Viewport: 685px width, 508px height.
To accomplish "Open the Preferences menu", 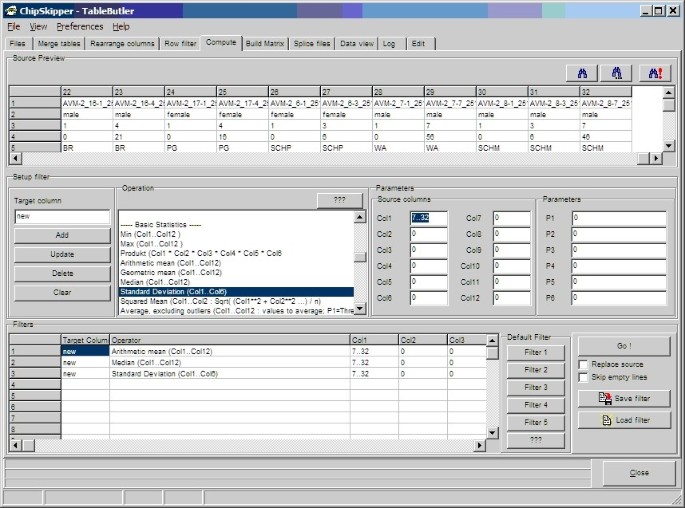I will point(79,27).
